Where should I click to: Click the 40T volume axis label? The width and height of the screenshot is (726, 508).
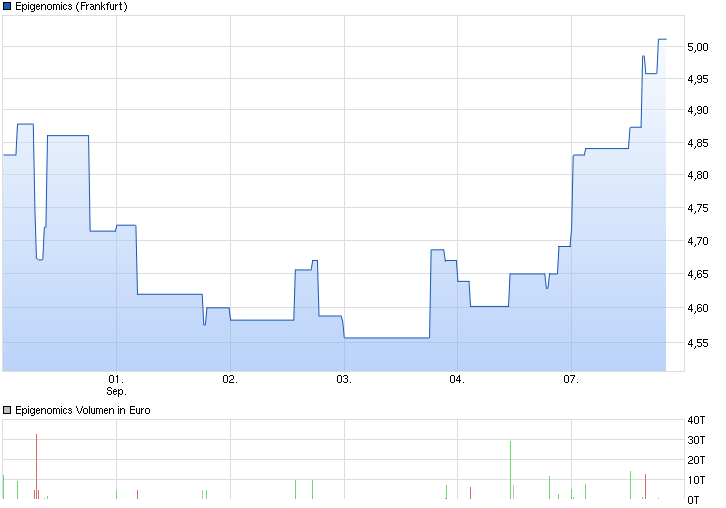(698, 419)
